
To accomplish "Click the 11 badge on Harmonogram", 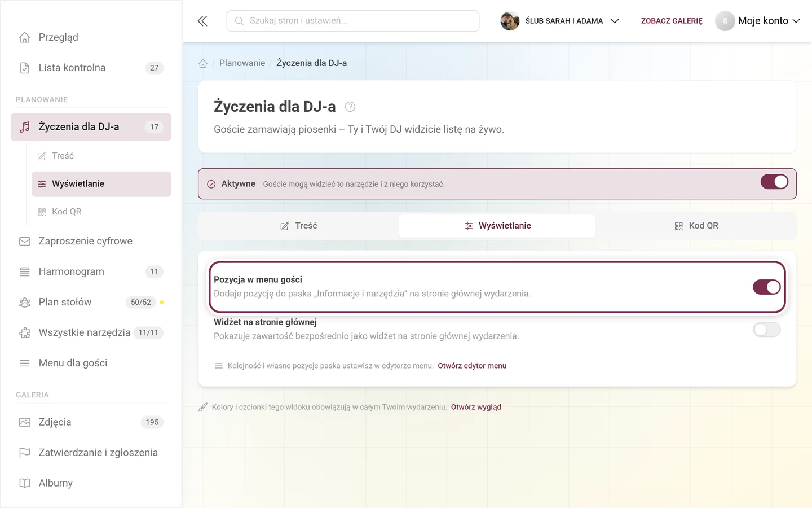I will coord(154,271).
